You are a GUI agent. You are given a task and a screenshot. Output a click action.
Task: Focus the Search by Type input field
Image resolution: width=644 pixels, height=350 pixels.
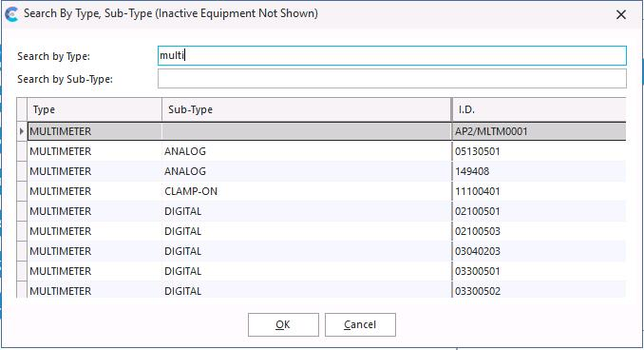pyautogui.click(x=392, y=55)
